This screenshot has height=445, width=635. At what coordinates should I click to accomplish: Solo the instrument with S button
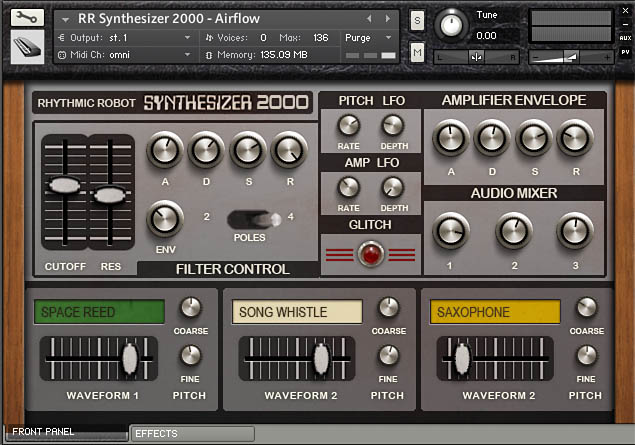tap(417, 20)
